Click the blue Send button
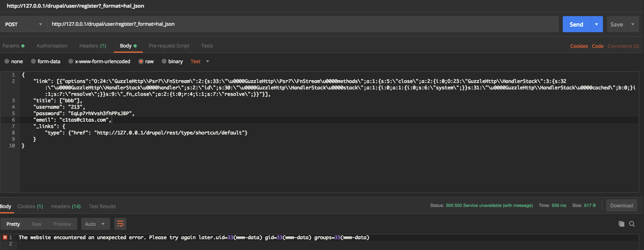The image size is (644, 250). point(576,24)
